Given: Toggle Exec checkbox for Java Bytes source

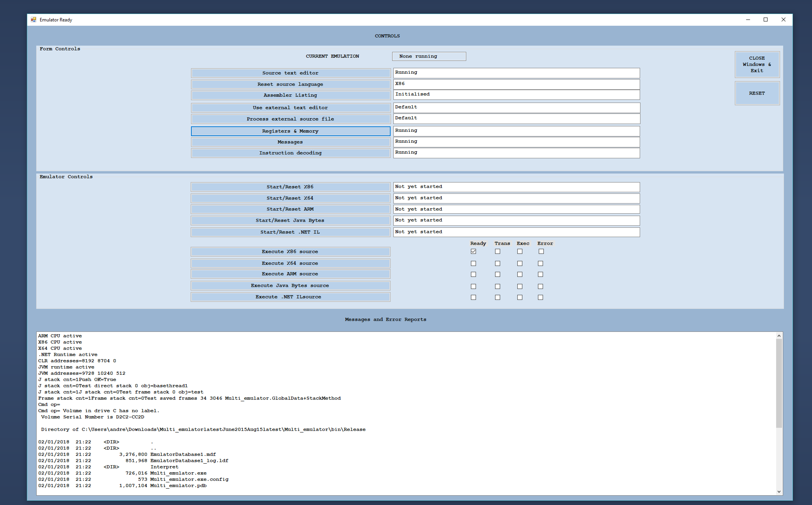Looking at the screenshot, I should click(520, 286).
